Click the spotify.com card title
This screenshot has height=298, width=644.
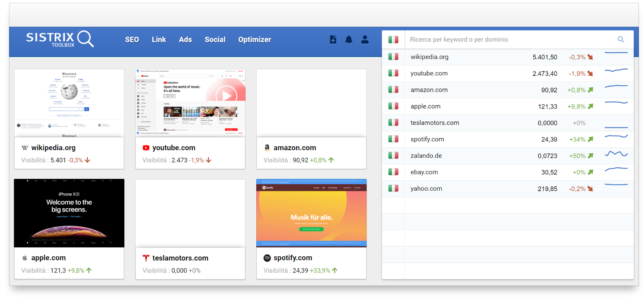(293, 258)
